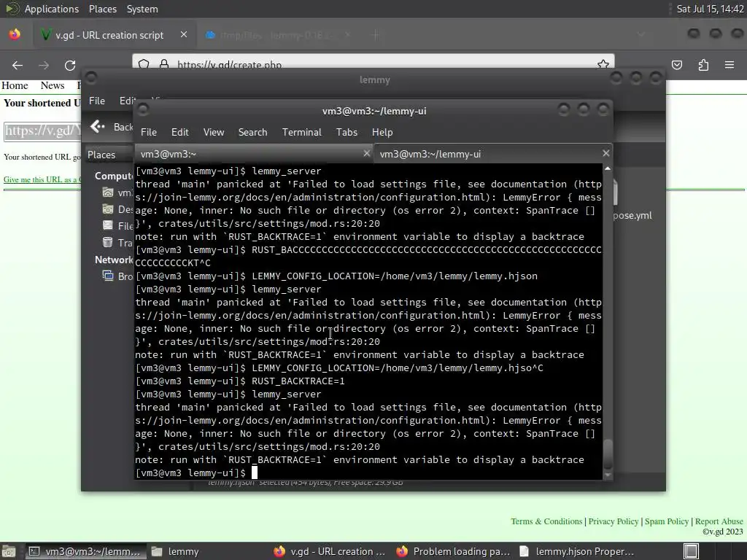Screen dimensions: 747x560
Task: Close the vm3@vm3:~/lemmy-ui terminal tab
Action: click(x=605, y=153)
